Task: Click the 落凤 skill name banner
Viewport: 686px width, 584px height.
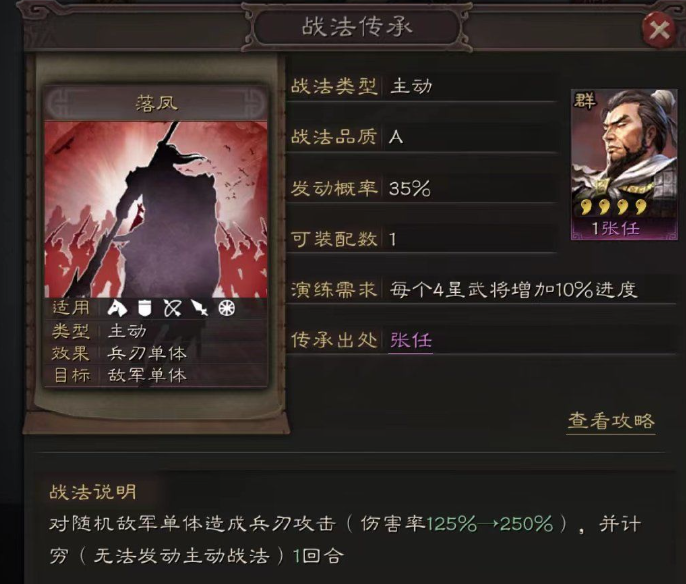Action: point(156,103)
